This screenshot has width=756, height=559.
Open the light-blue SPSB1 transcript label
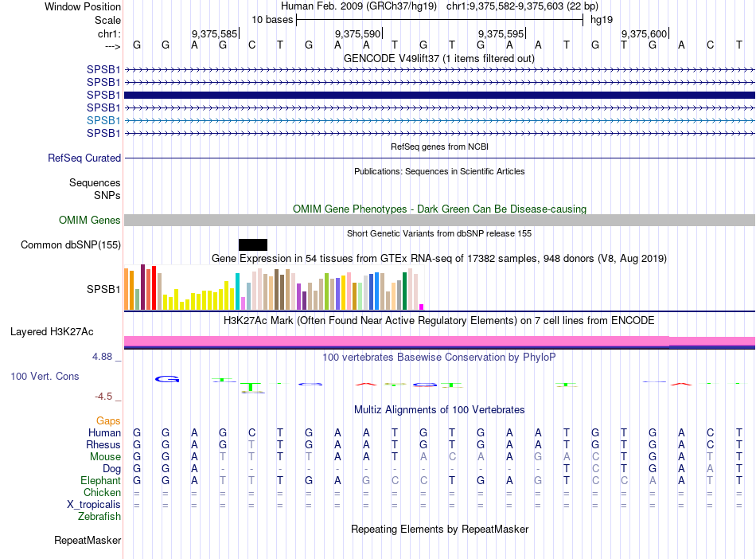click(x=103, y=120)
